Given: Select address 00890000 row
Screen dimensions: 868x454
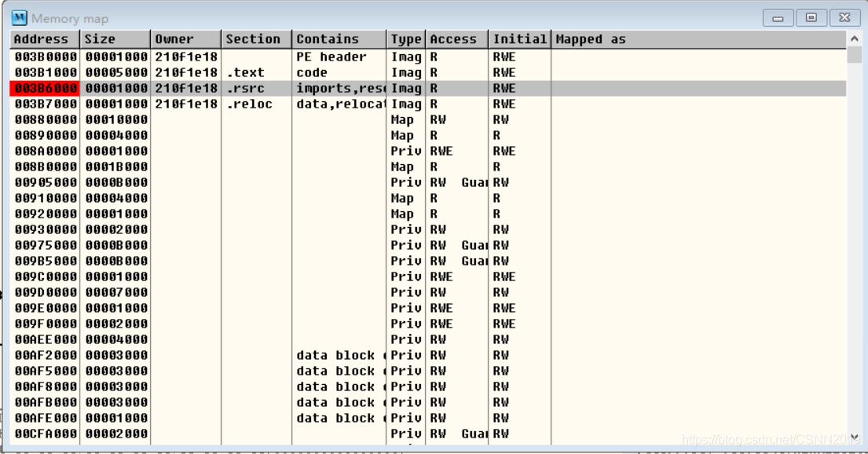Looking at the screenshot, I should point(428,136).
